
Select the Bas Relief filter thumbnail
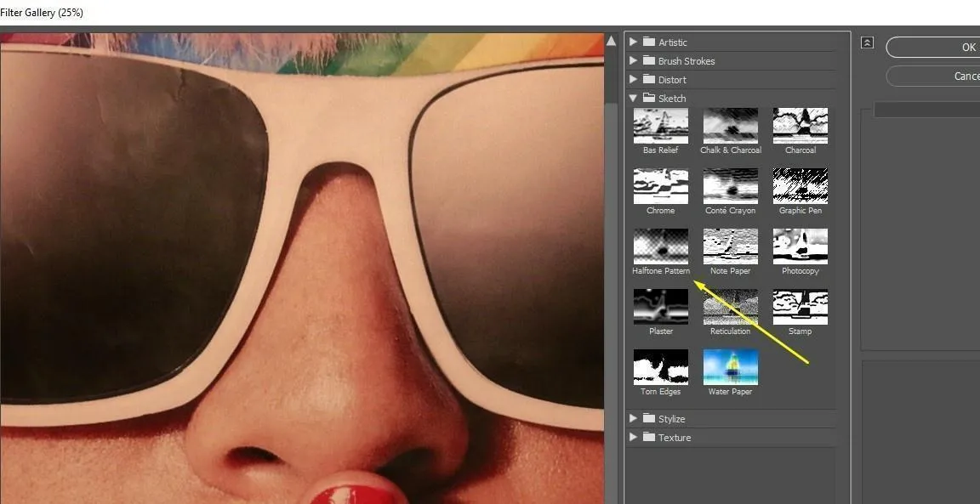pyautogui.click(x=660, y=126)
